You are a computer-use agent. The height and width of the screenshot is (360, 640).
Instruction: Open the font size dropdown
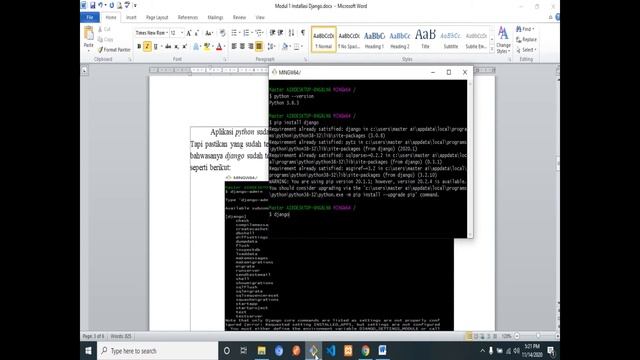pos(182,33)
